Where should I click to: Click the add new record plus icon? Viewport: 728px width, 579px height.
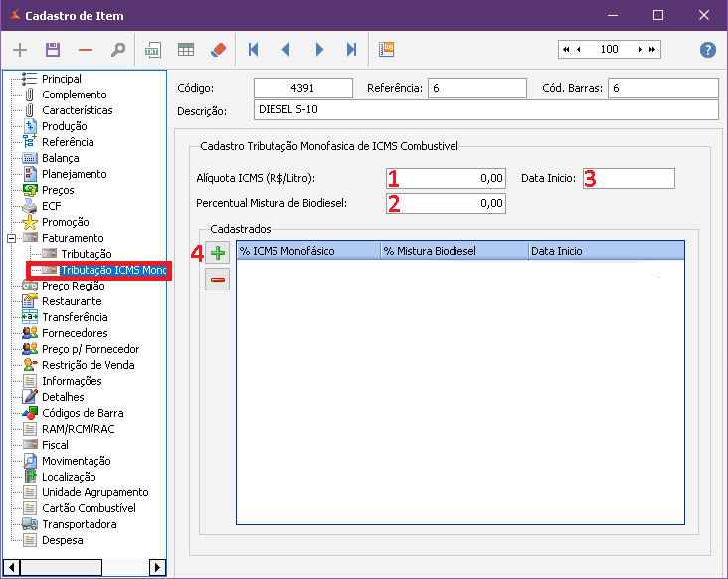tap(20, 49)
